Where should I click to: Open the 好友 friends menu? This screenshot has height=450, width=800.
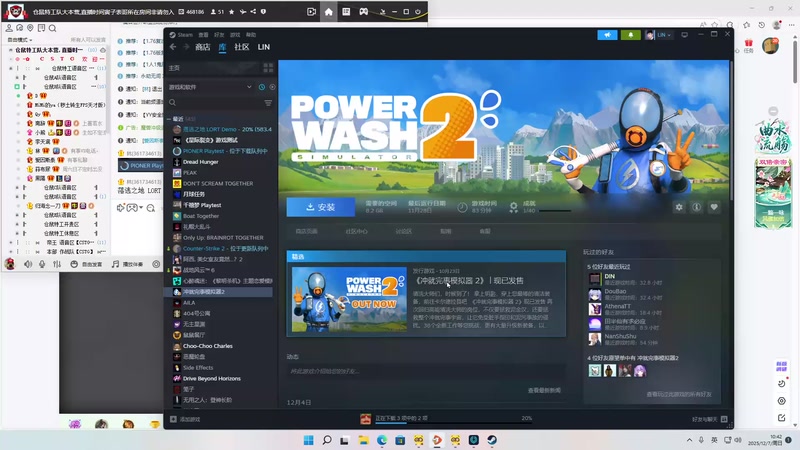coord(219,35)
